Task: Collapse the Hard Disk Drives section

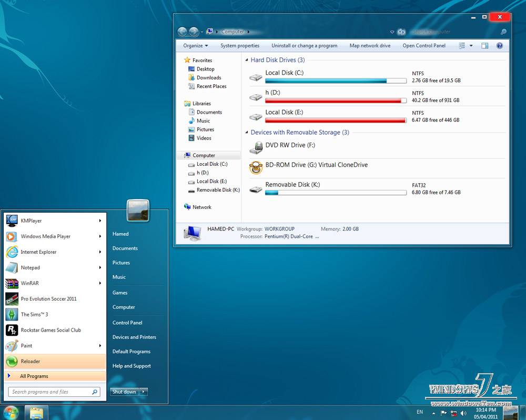Action: 246,59
